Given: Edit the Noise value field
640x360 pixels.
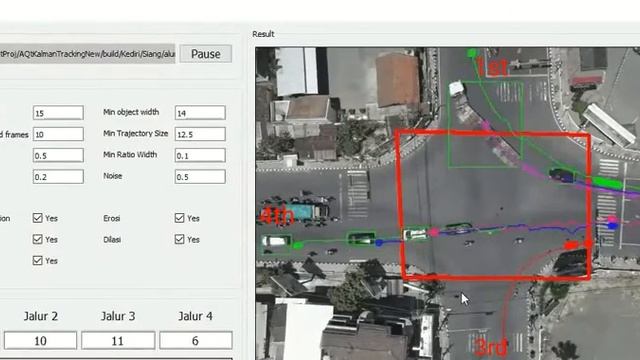Looking at the screenshot, I should coord(200,177).
